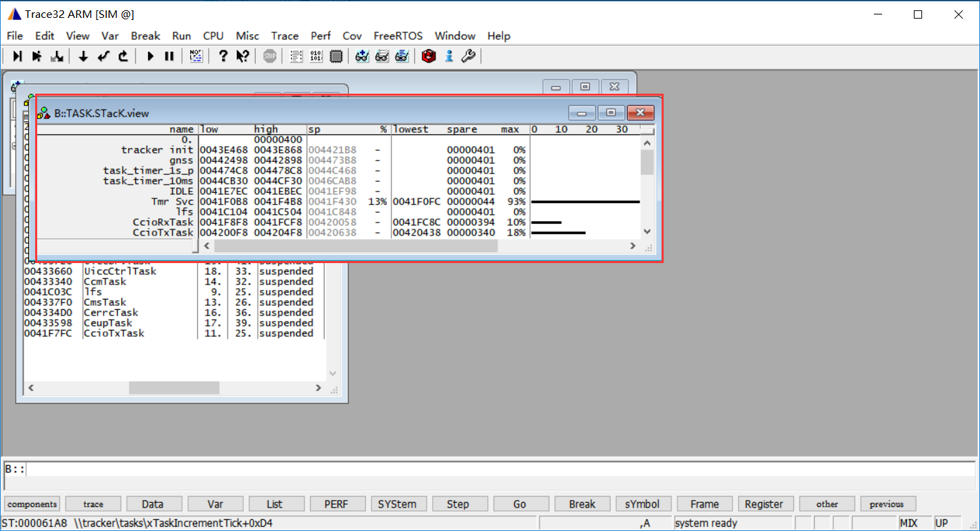Click TASK.STacK.view horizontal scrollbar thumb
980x531 pixels.
[356, 246]
